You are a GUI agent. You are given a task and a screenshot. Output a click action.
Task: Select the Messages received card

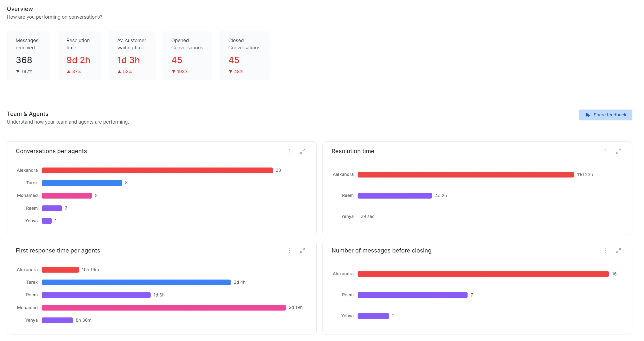(29, 56)
